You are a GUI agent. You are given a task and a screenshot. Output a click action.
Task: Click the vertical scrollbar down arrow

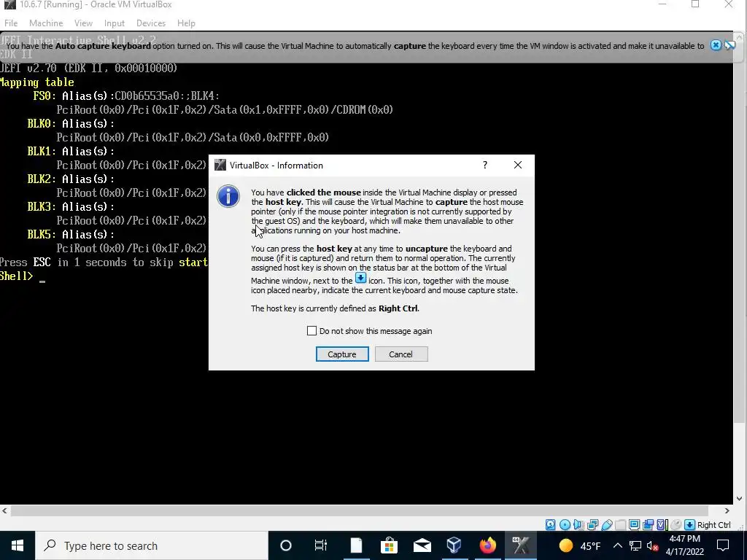coord(740,499)
